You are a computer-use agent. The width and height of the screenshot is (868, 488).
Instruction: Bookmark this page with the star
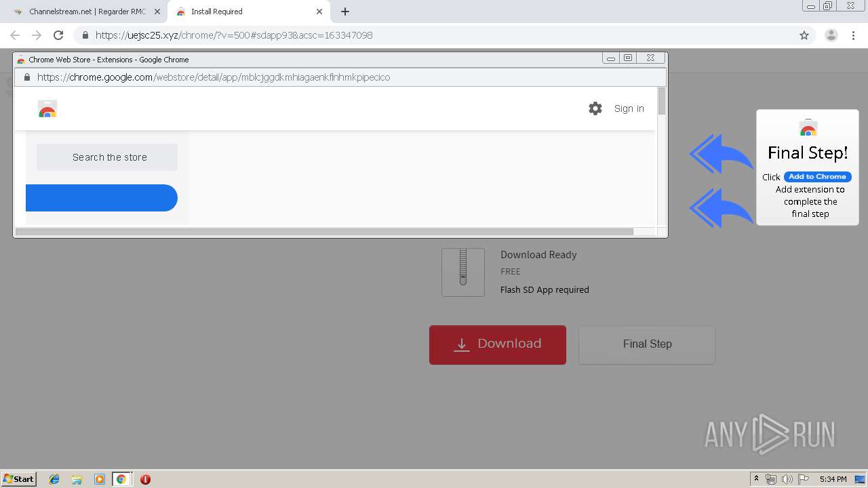[804, 35]
